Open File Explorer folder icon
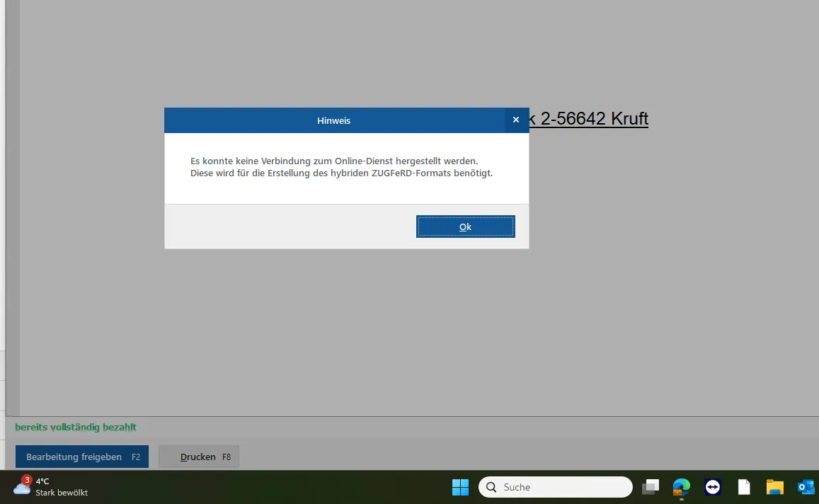Image resolution: width=819 pixels, height=504 pixels. click(x=775, y=487)
